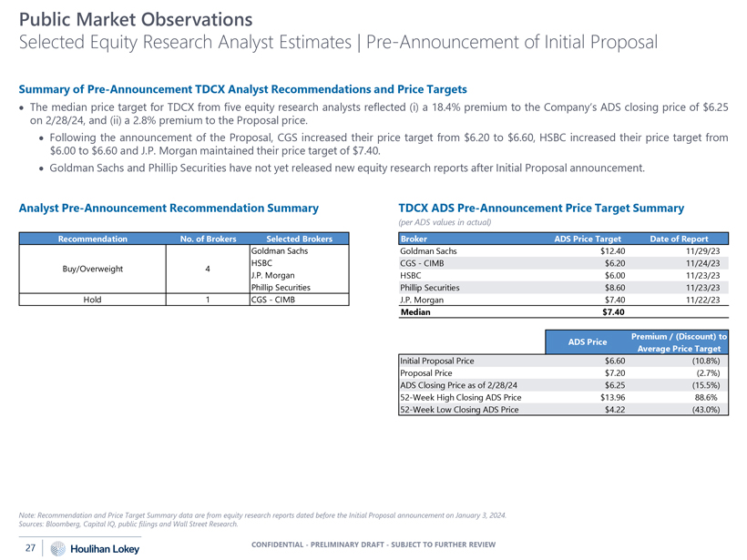Click the 'Initial Proposal Price' row label

(x=437, y=361)
